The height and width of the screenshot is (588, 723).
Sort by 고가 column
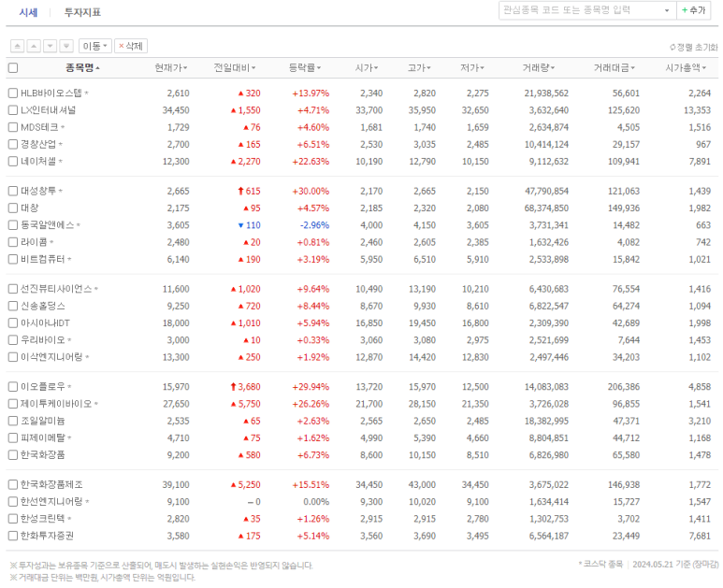click(x=419, y=68)
